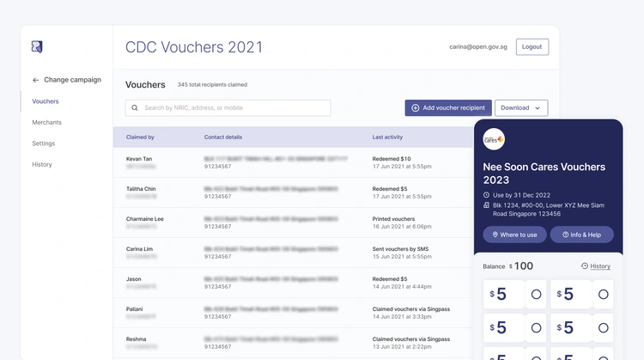Image resolution: width=644 pixels, height=360 pixels.
Task: Expand the Download dropdown
Action: coord(521,107)
